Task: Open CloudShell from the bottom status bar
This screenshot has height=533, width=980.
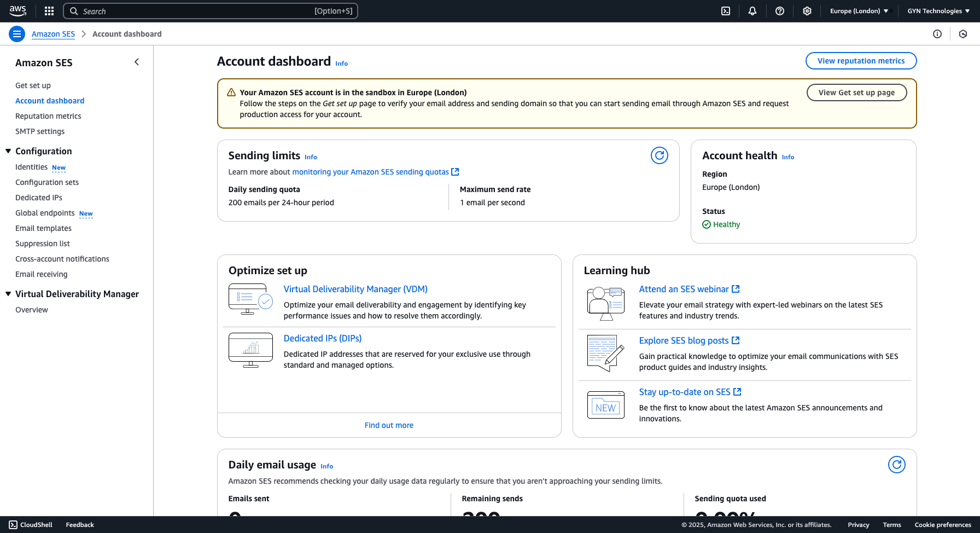Action: point(31,524)
